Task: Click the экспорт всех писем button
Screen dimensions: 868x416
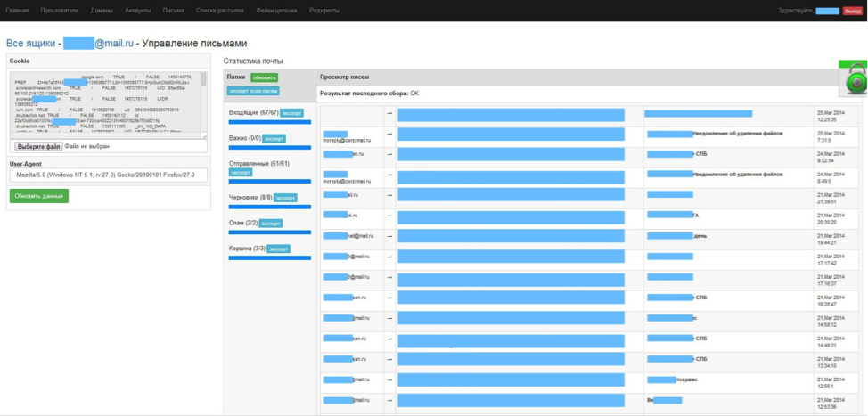Action: click(253, 91)
